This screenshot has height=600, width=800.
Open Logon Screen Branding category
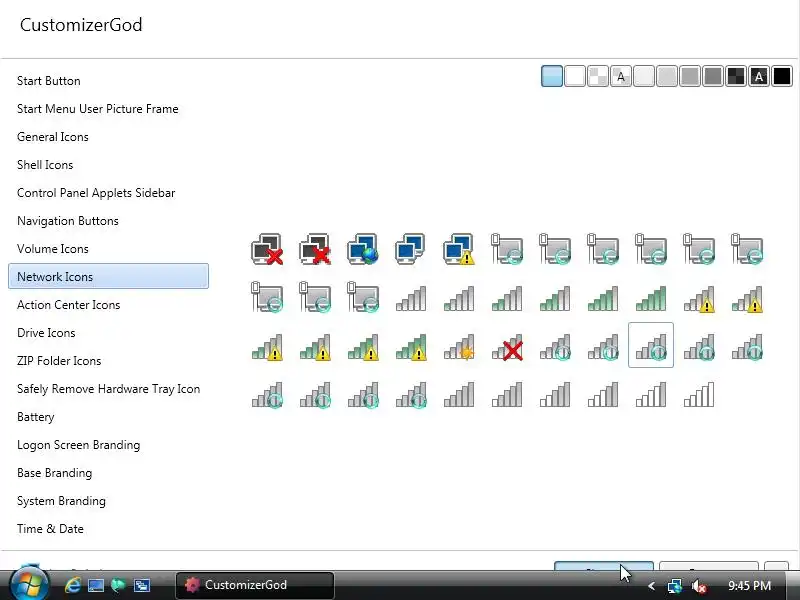[x=78, y=445]
